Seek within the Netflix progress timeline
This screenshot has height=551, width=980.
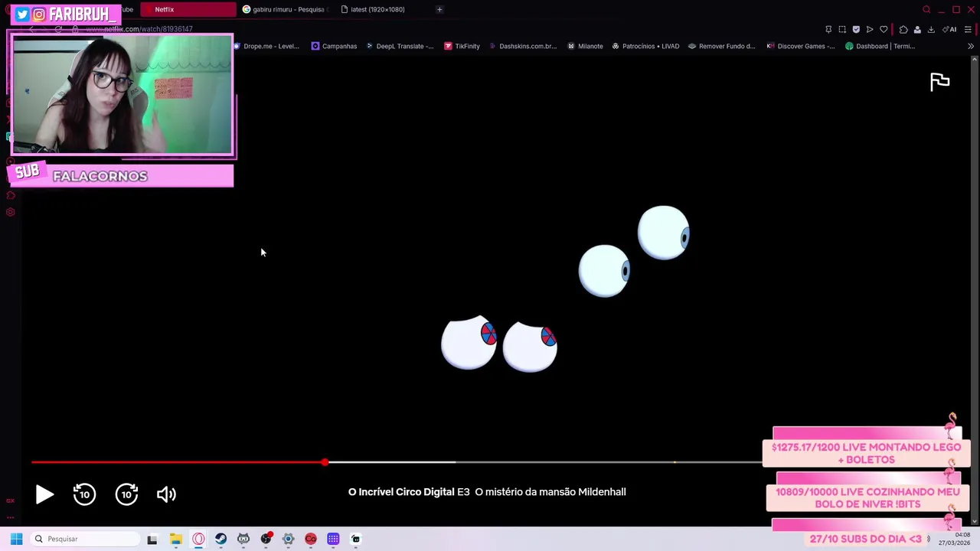397,462
